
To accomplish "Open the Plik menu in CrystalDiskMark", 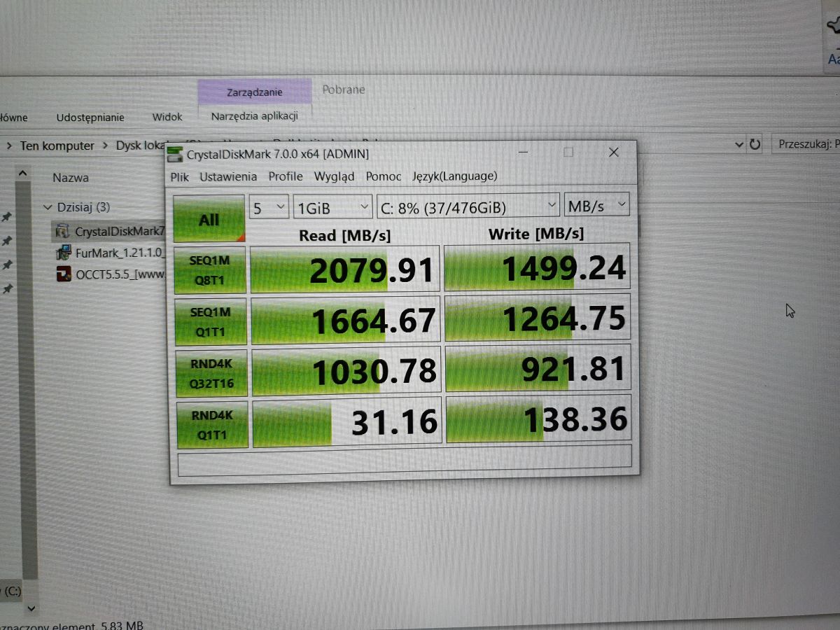I will point(179,176).
